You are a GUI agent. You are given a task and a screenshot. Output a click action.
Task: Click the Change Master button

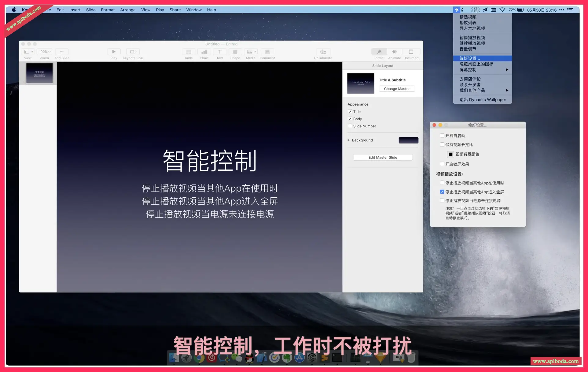click(x=396, y=89)
